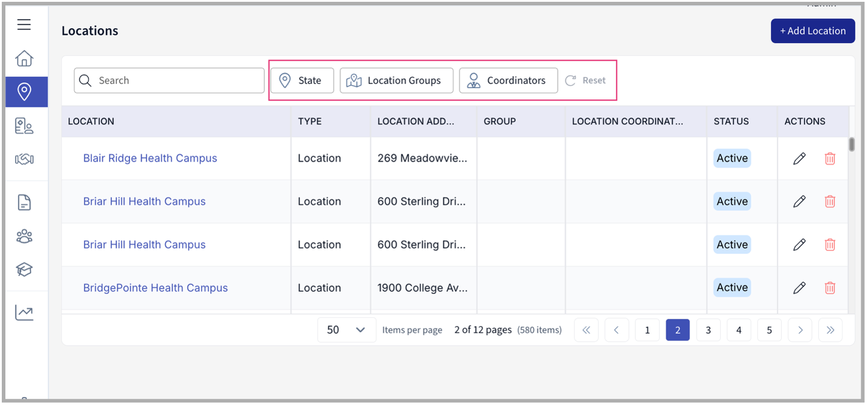Expand the Coordinators filter
This screenshot has width=868, height=406.
(508, 80)
